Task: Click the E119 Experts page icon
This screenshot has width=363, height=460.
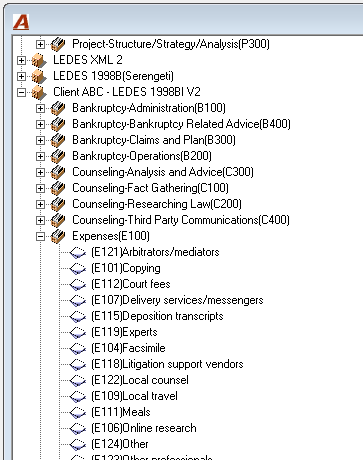Action: pyautogui.click(x=78, y=333)
